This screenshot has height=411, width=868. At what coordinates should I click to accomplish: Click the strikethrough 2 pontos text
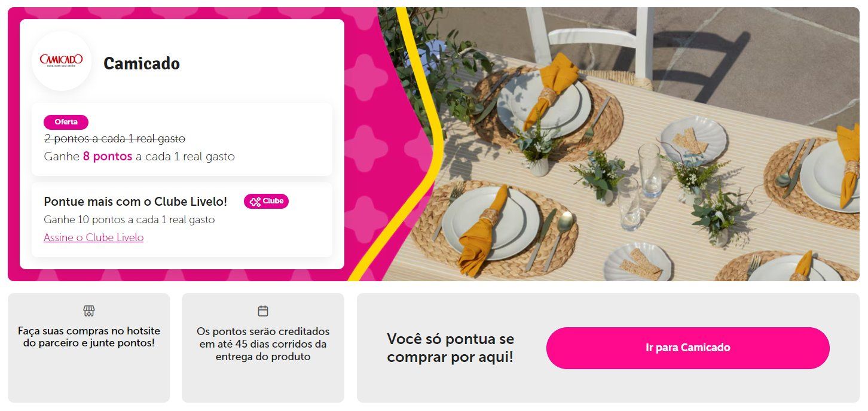click(115, 139)
